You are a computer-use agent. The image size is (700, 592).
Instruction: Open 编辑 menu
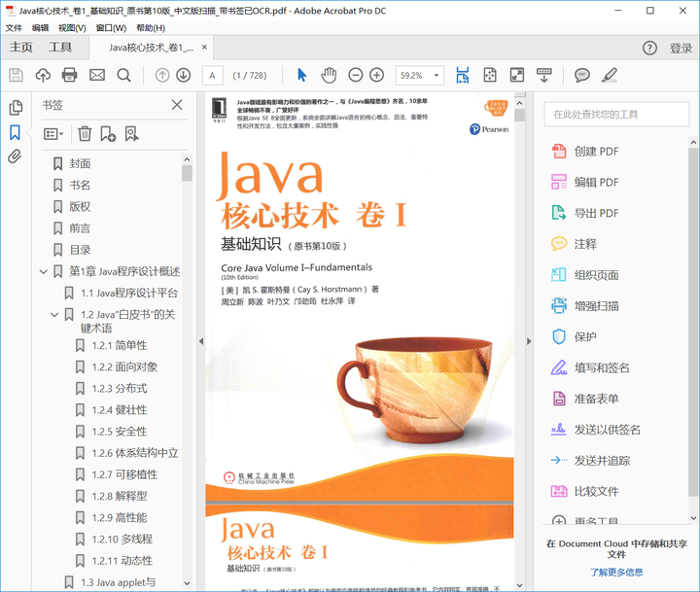point(40,27)
